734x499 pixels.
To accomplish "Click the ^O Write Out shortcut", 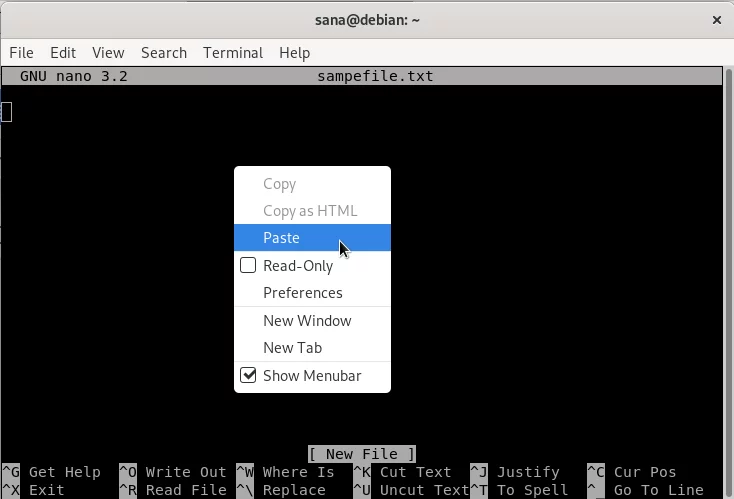I will click(x=173, y=472).
